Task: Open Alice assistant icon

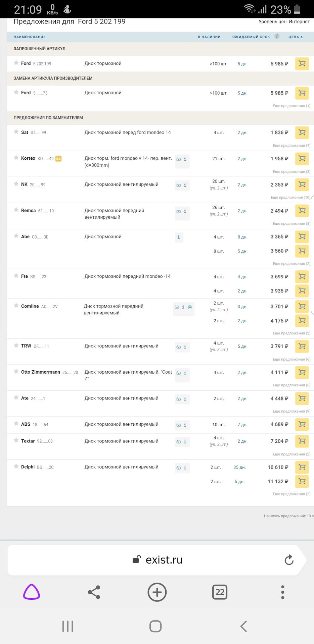Action: coord(32,592)
